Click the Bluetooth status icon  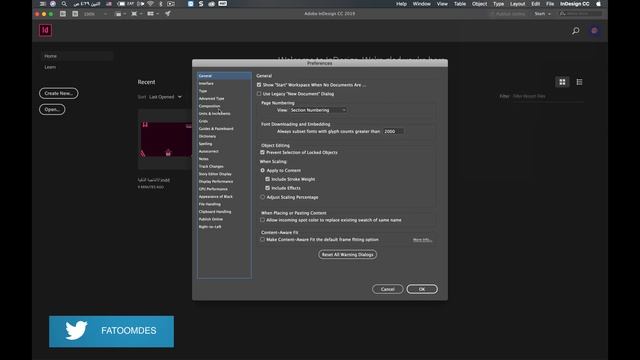coord(161,4)
